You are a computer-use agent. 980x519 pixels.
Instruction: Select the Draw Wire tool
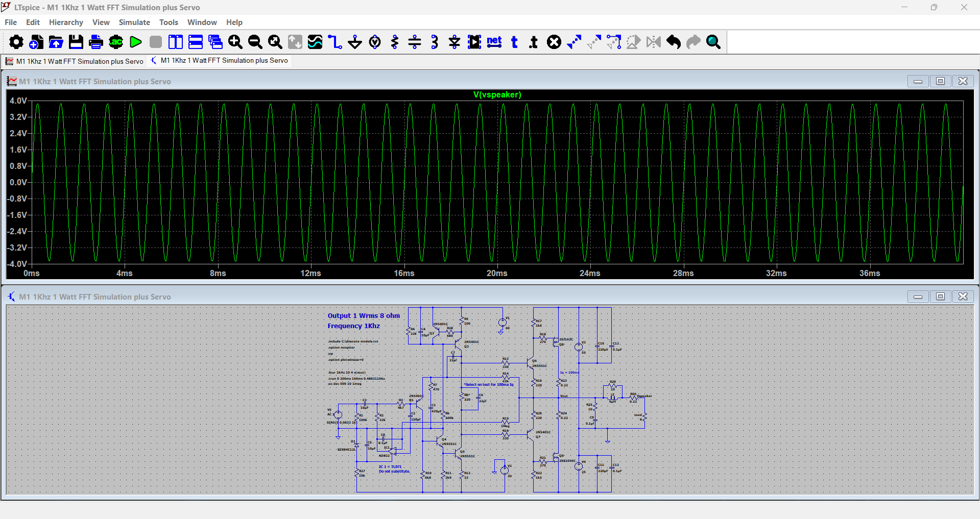(335, 42)
